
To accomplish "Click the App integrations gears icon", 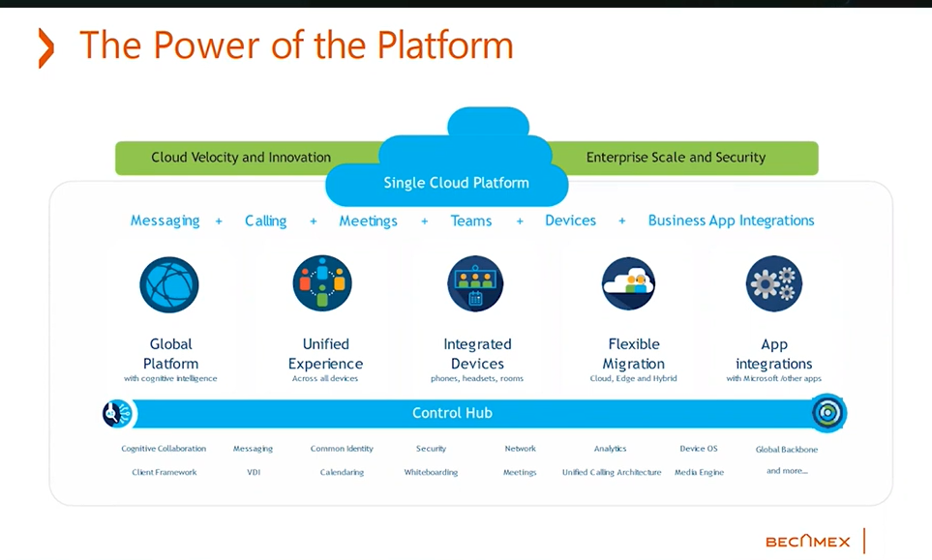I will point(772,283).
